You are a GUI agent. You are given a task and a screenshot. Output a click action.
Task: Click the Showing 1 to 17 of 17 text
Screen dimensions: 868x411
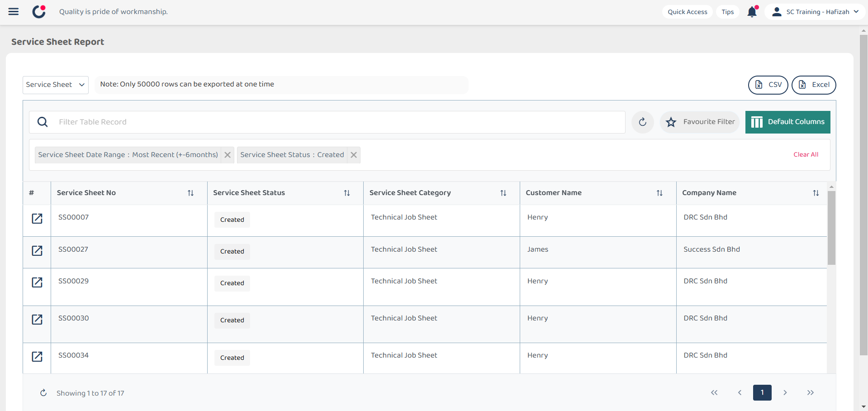coord(90,393)
